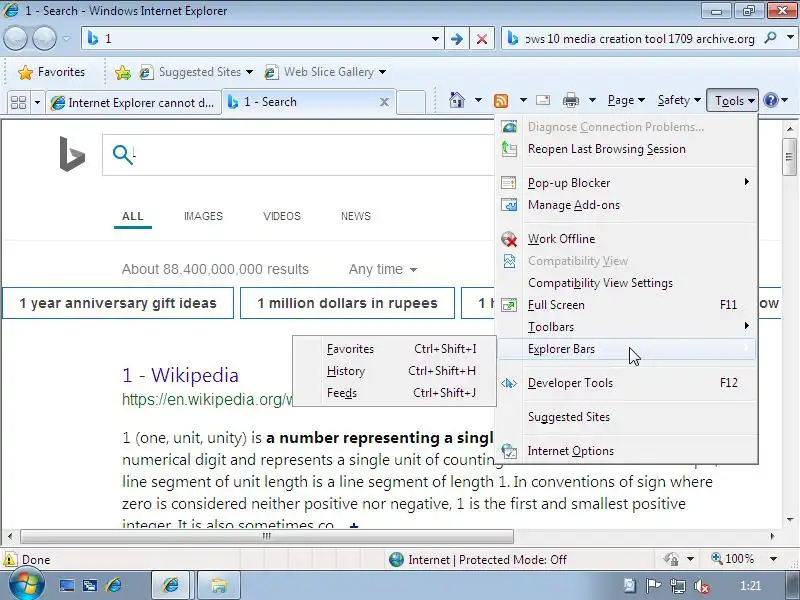Expand the address bar dropdown arrow
The width and height of the screenshot is (800, 600).
coord(435,39)
